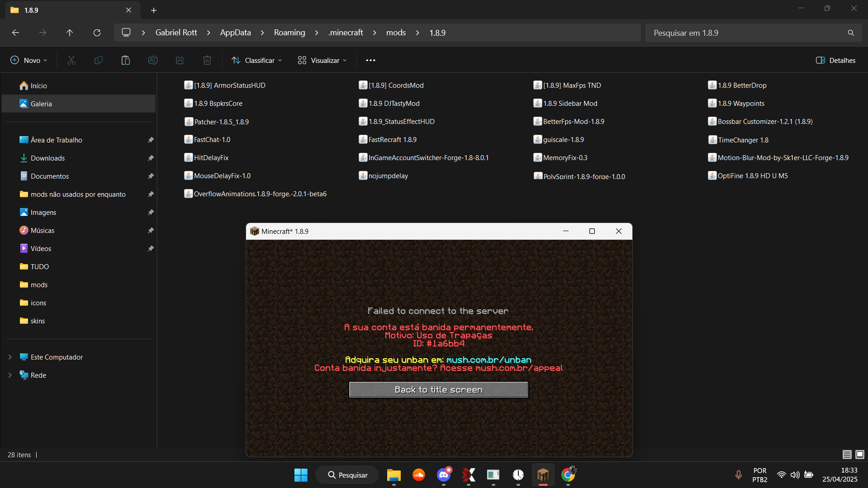868x488 pixels.
Task: Open File Explorer from the taskbar
Action: tap(394, 475)
